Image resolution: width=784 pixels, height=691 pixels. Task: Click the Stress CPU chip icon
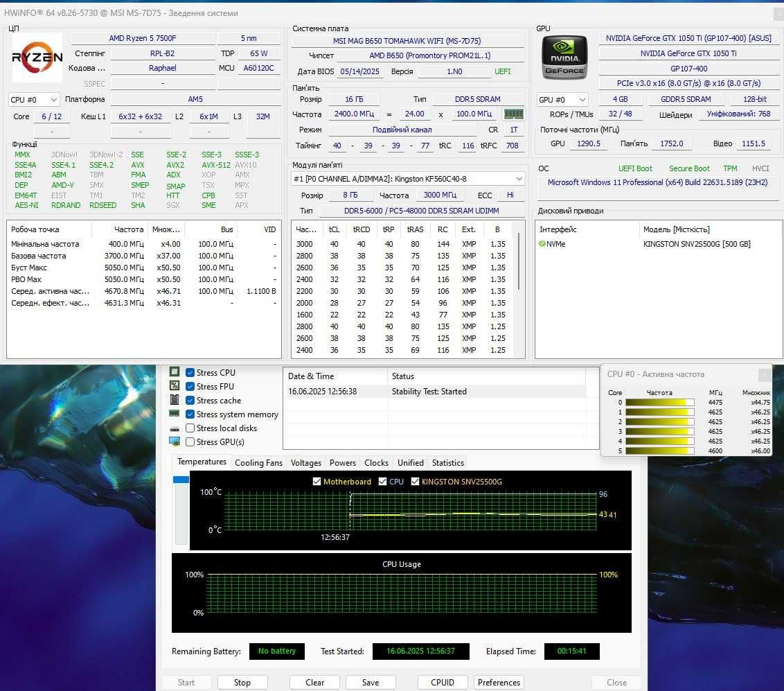point(175,371)
